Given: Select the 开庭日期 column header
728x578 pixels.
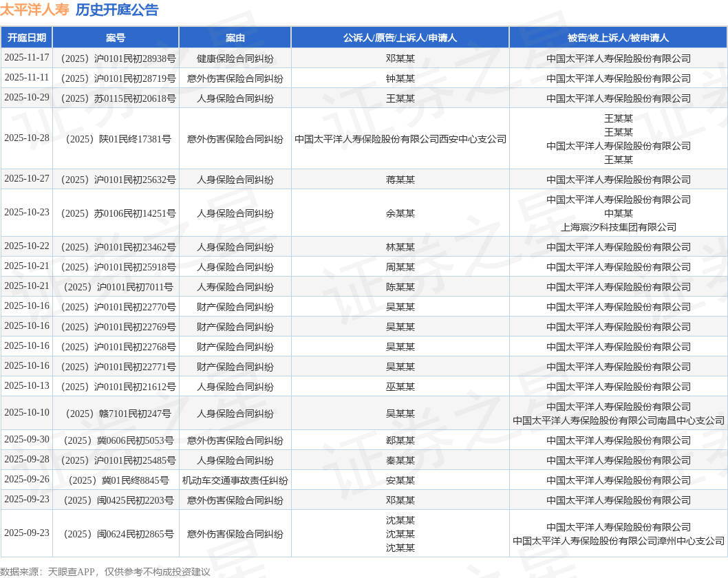Looking at the screenshot, I should coord(26,38).
